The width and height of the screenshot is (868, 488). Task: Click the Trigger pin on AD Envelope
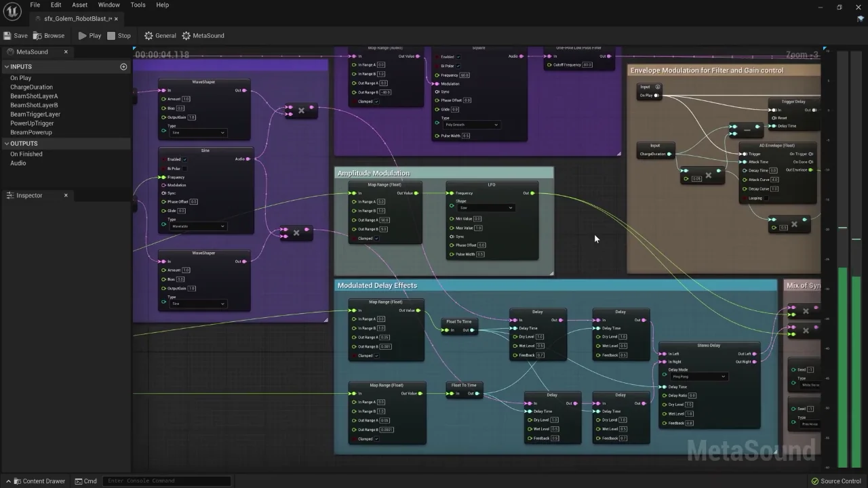(x=745, y=154)
